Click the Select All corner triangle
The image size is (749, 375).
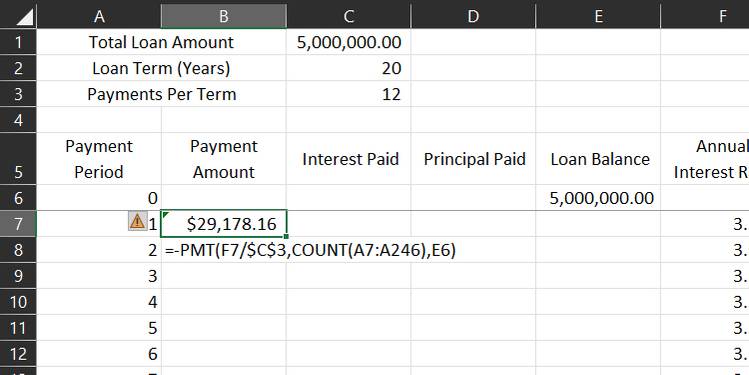[x=25, y=18]
